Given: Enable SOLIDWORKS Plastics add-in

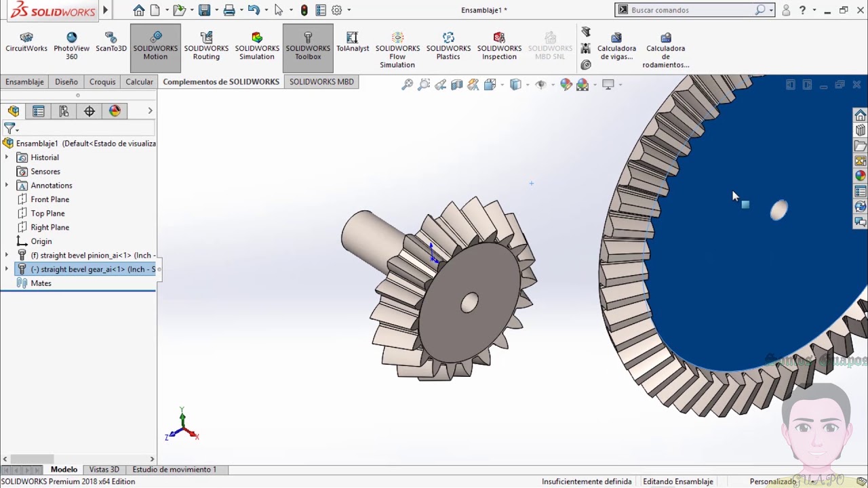Looking at the screenshot, I should click(448, 47).
